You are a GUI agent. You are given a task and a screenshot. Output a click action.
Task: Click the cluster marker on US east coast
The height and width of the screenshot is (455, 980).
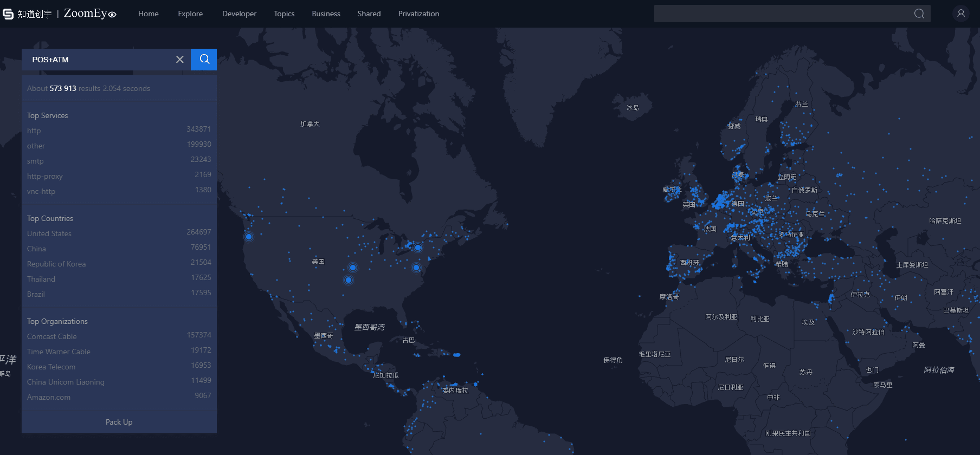coord(416,268)
